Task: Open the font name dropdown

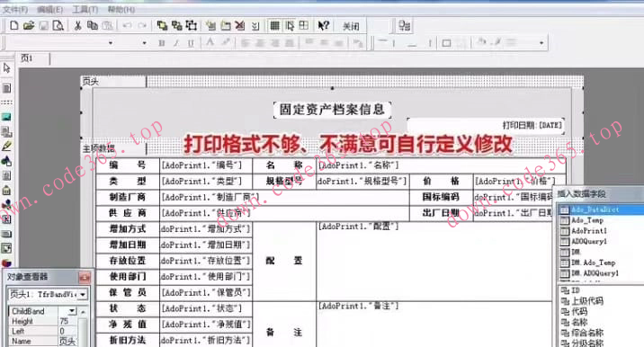Action: point(110,43)
